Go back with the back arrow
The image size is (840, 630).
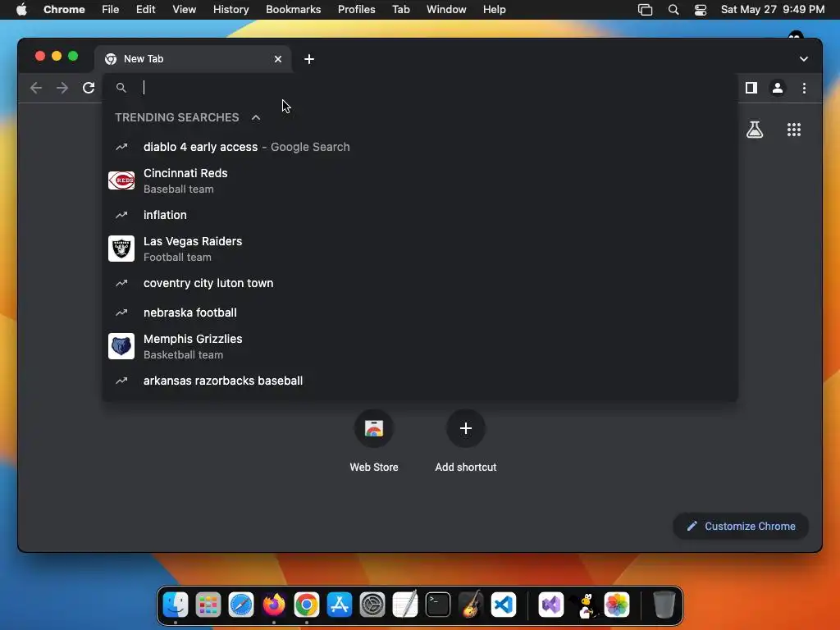click(36, 88)
